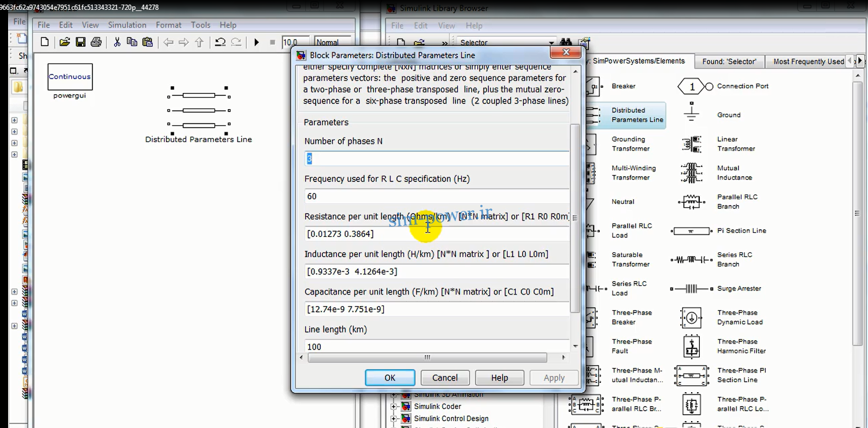Cut selection with the scissors icon
The height and width of the screenshot is (428, 868).
pyautogui.click(x=117, y=42)
